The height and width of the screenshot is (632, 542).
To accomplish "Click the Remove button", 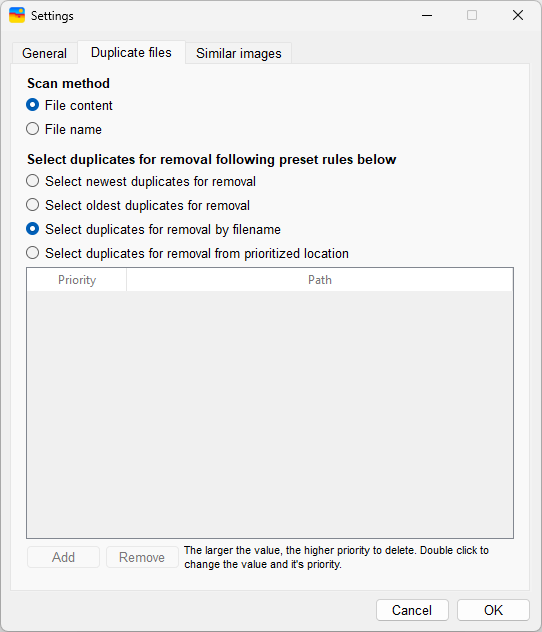I will (142, 557).
